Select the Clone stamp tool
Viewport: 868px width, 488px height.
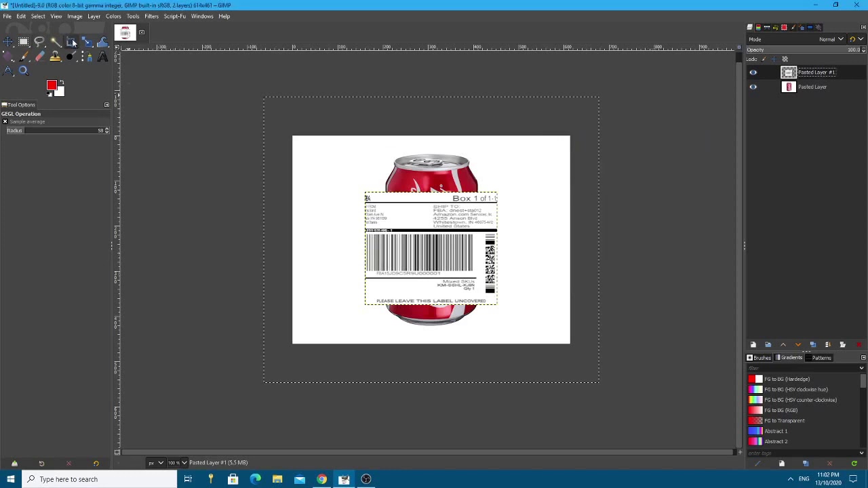(x=55, y=57)
